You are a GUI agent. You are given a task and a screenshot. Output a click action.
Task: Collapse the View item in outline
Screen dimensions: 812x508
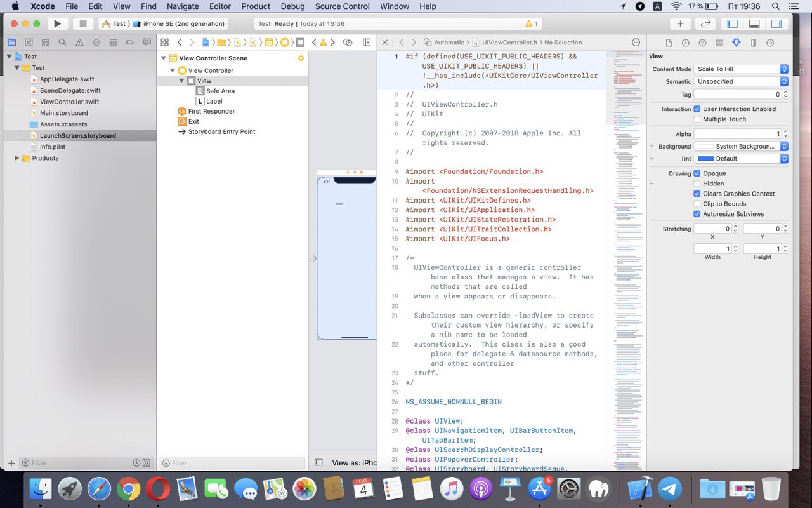[181, 81]
